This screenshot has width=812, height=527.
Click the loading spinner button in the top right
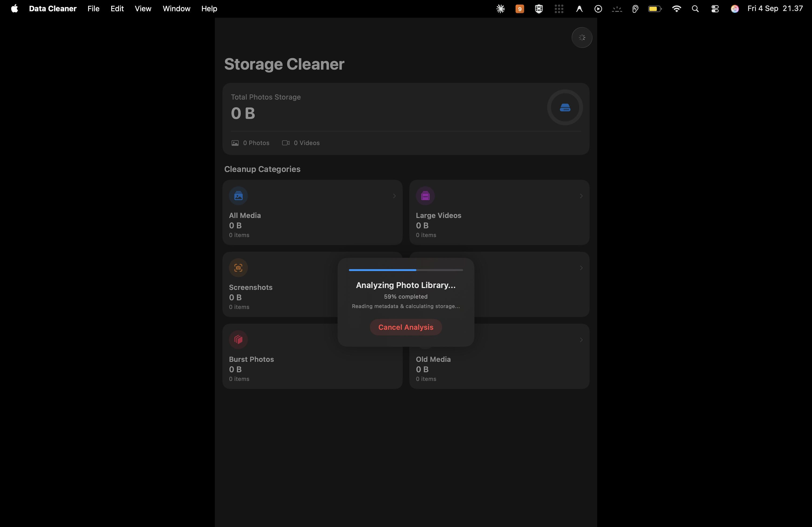coord(582,38)
